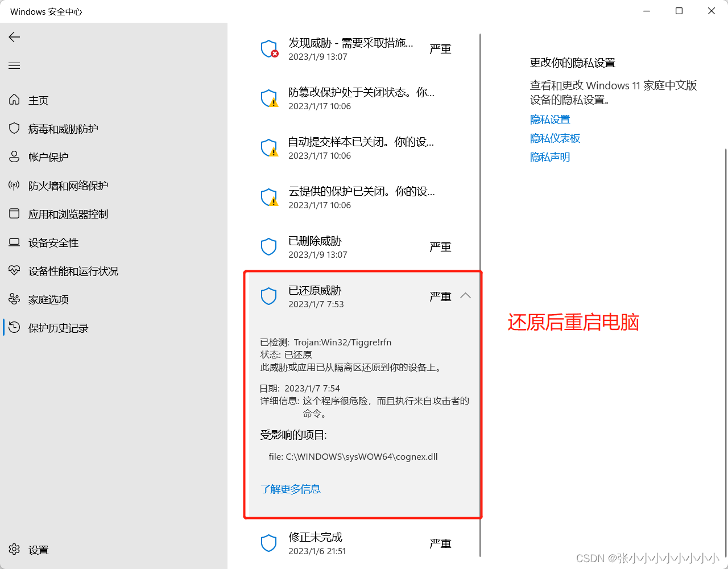728x569 pixels.
Task: Click the virus protection shield icon
Action: point(14,128)
